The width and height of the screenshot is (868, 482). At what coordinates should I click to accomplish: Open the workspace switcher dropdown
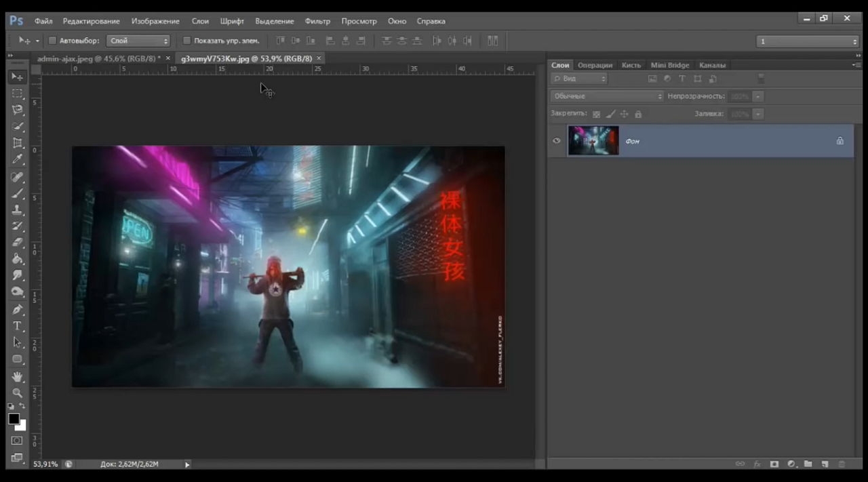[808, 41]
